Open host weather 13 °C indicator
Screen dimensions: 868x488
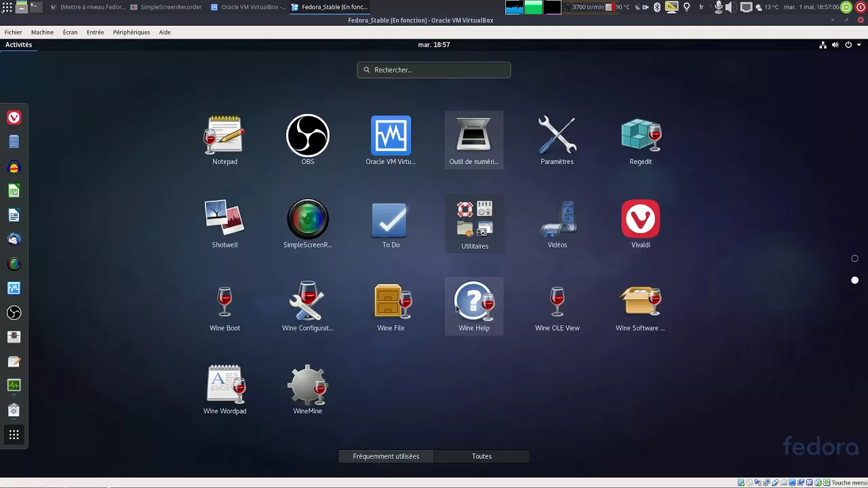[x=767, y=7]
